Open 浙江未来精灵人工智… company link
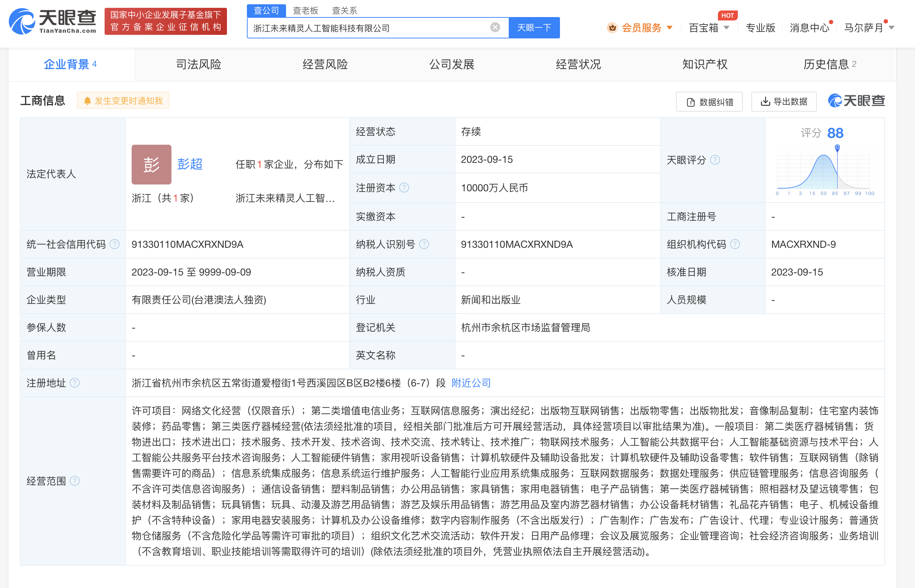The width and height of the screenshot is (915, 588). [x=285, y=198]
